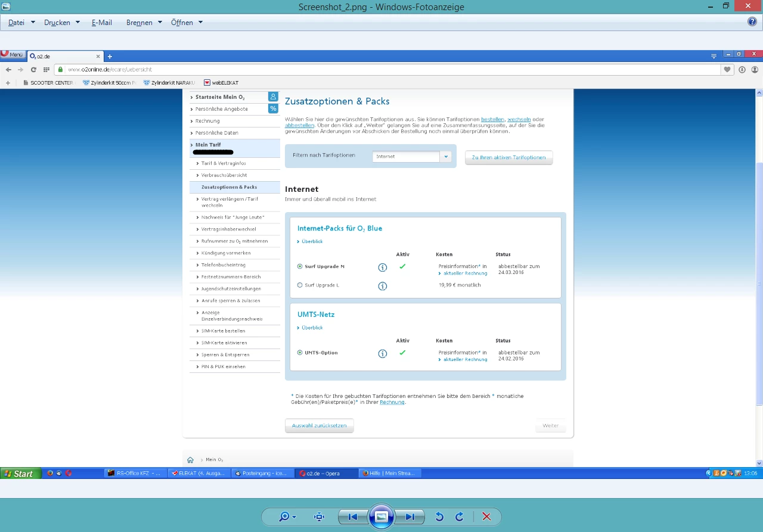
Task: Go to the next picture
Action: (x=410, y=517)
